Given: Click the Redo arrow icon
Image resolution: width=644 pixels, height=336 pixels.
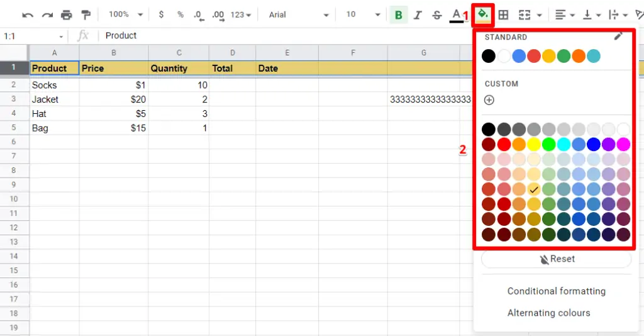Looking at the screenshot, I should (47, 14).
